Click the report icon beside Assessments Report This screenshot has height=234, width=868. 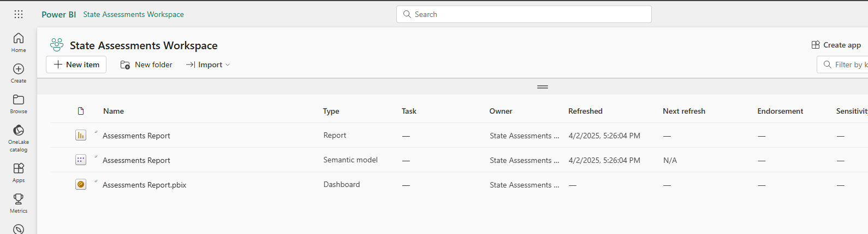tap(81, 135)
